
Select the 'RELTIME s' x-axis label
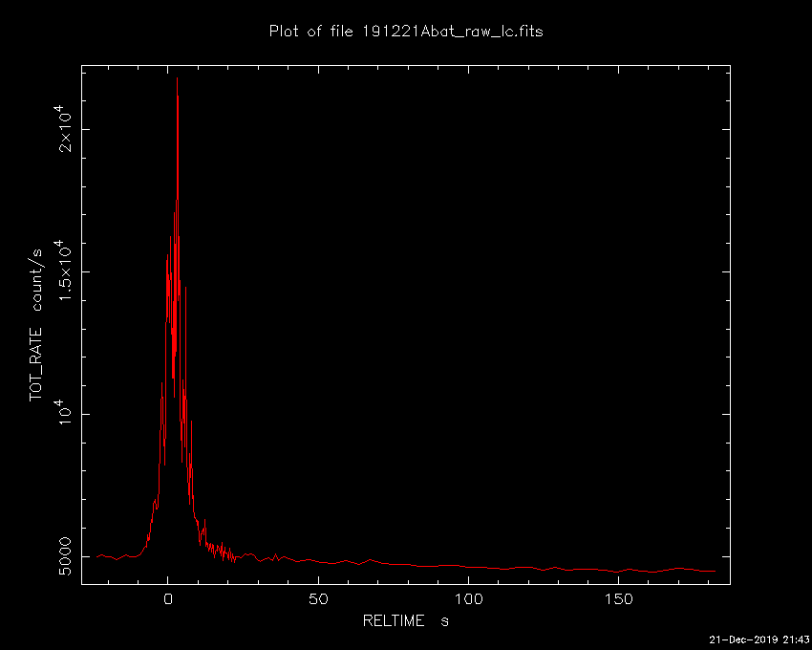point(405,621)
